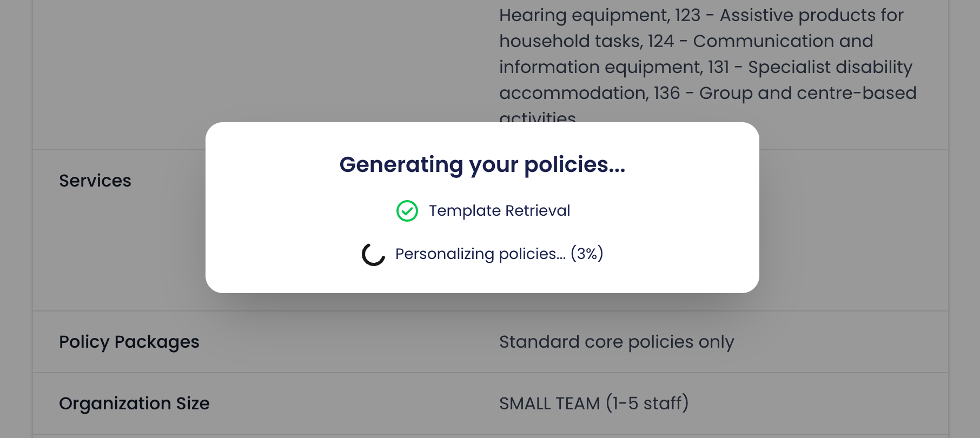Screen dimensions: 980x438
Task: Click the Policy Packages row label
Action: click(x=129, y=342)
